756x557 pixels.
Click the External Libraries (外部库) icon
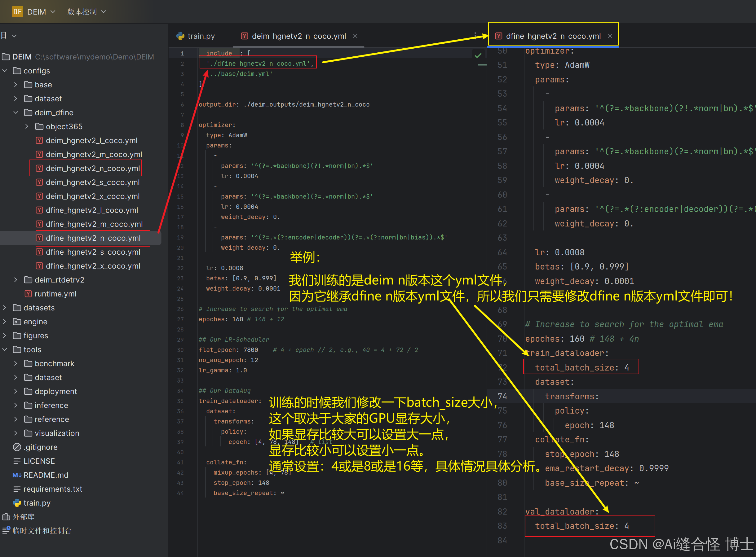6,516
